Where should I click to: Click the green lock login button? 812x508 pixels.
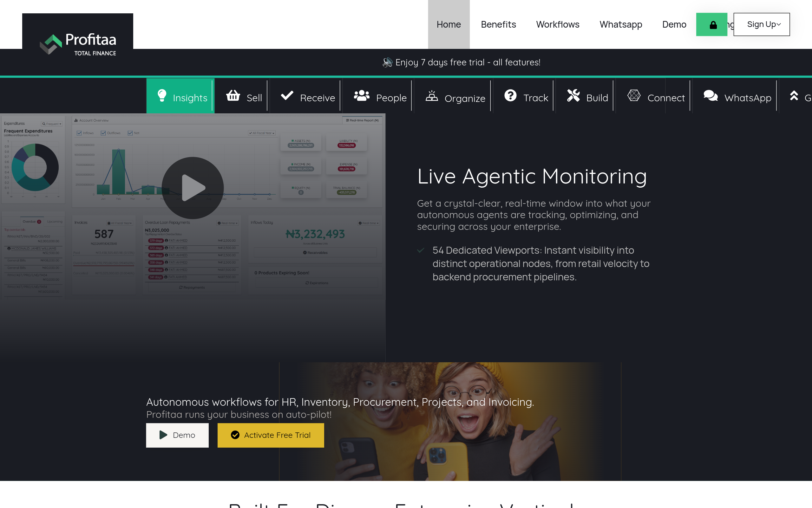click(x=712, y=24)
